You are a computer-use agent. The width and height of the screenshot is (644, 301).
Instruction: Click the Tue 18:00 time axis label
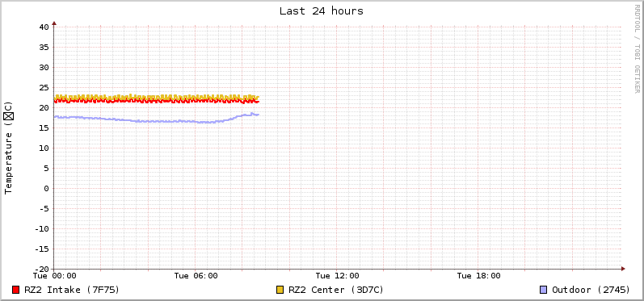click(479, 275)
